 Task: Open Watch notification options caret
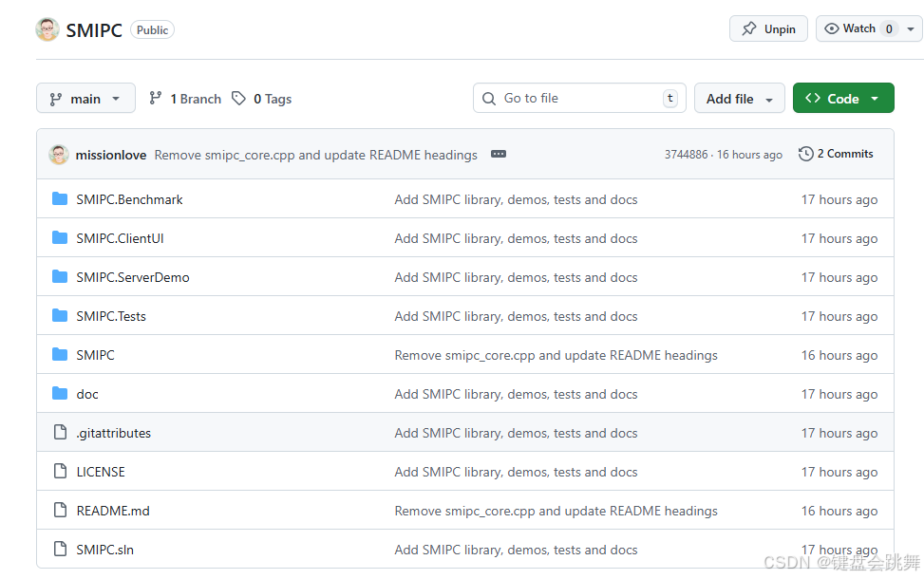click(x=911, y=28)
